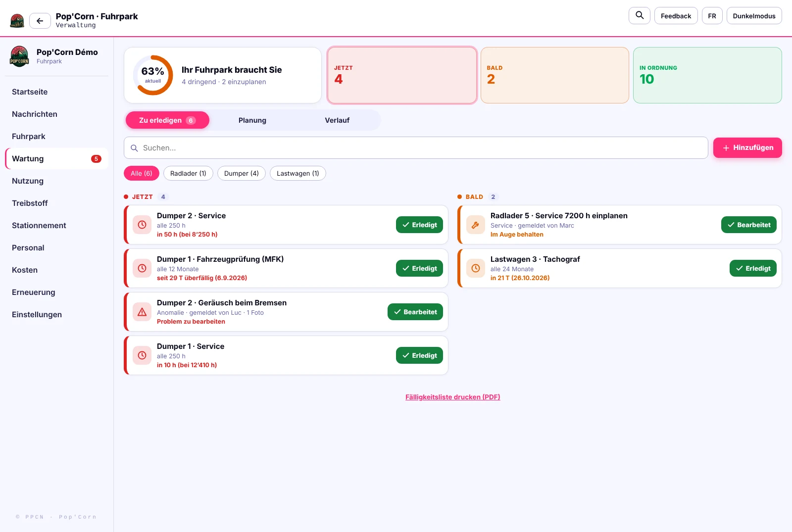Viewport: 792px width, 532px height.
Task: Open the Feedback button
Action: (676, 16)
